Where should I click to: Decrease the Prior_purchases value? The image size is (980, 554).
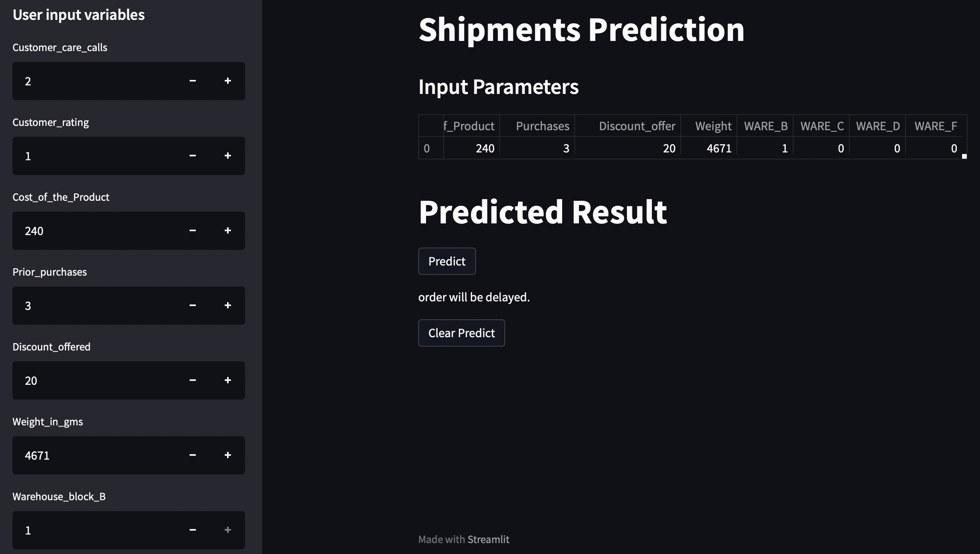tap(192, 305)
